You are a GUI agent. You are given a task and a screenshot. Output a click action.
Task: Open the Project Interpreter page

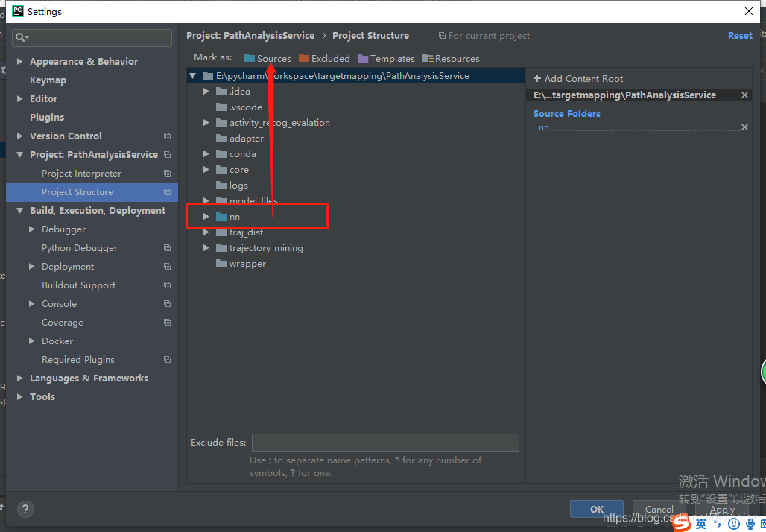pyautogui.click(x=81, y=174)
